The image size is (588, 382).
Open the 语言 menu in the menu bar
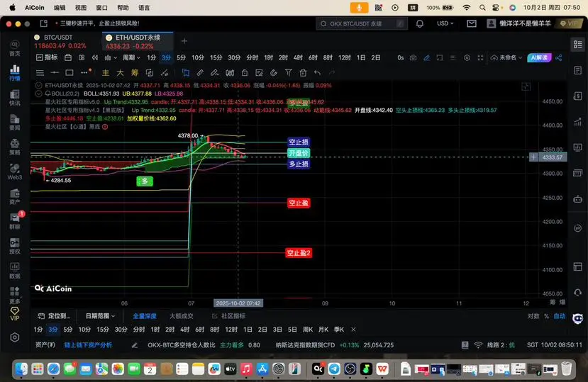point(144,8)
